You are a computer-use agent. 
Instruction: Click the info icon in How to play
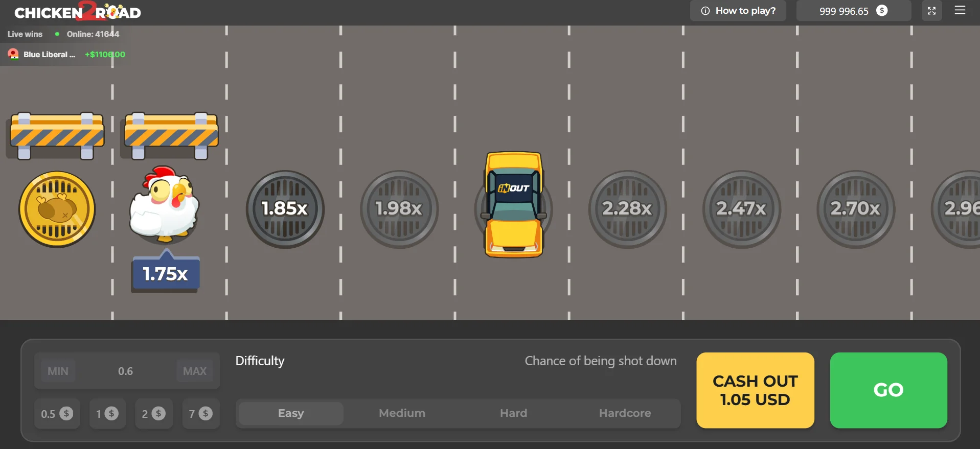pyautogui.click(x=705, y=11)
